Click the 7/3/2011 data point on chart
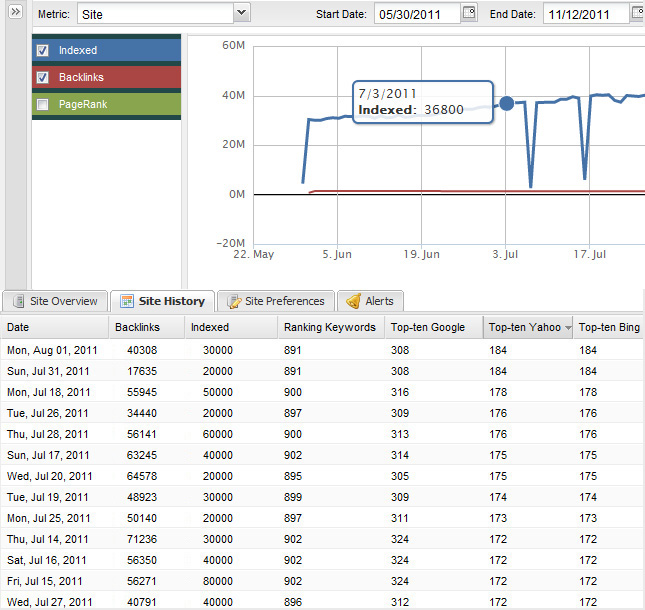645x610 pixels. [506, 103]
